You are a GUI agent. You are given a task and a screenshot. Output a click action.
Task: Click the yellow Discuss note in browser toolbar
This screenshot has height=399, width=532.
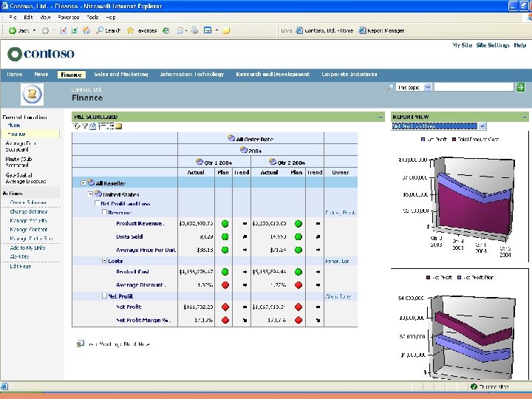pos(226,31)
